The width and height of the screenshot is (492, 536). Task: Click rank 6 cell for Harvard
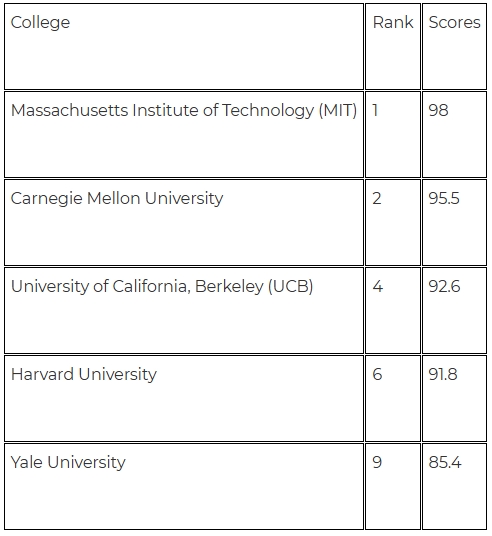(393, 399)
